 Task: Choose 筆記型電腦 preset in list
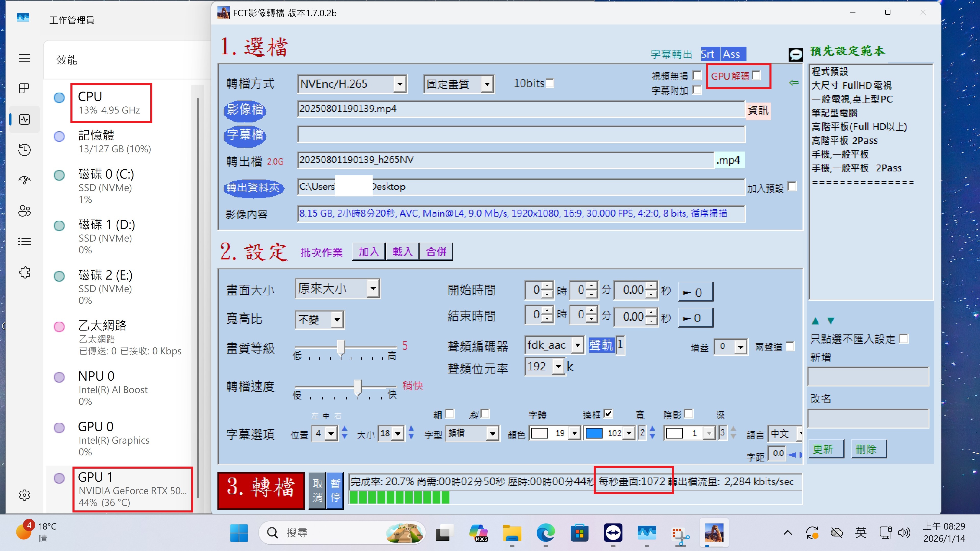pos(834,113)
